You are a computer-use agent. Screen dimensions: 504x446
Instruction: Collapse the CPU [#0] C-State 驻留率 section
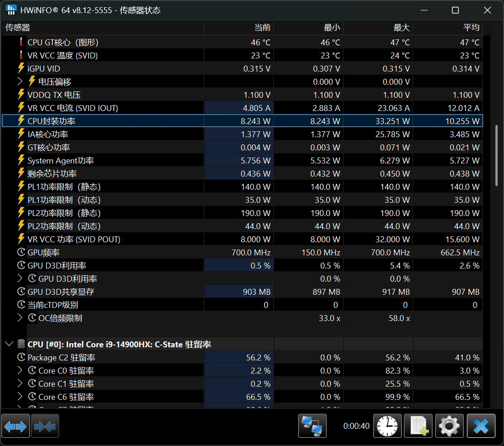(x=9, y=344)
